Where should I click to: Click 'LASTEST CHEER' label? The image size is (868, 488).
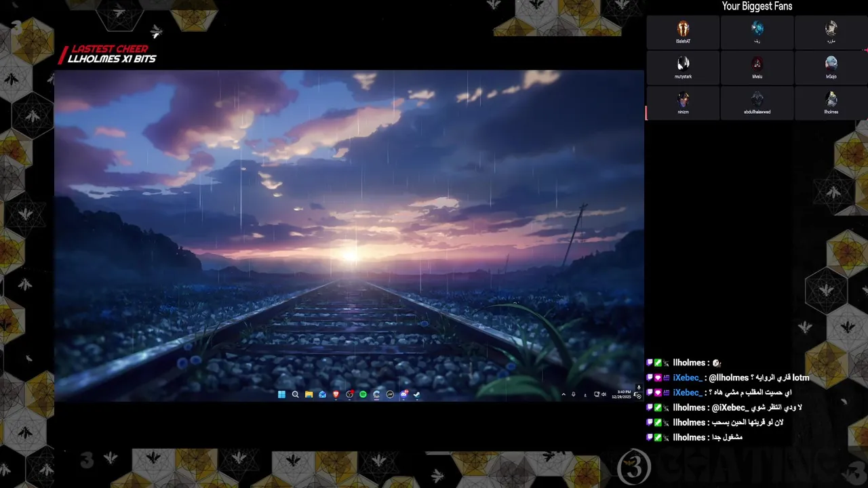110,49
